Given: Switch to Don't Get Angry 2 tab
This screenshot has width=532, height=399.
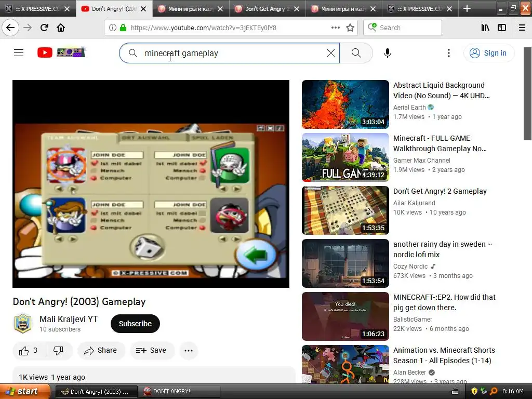Looking at the screenshot, I should [268, 8].
